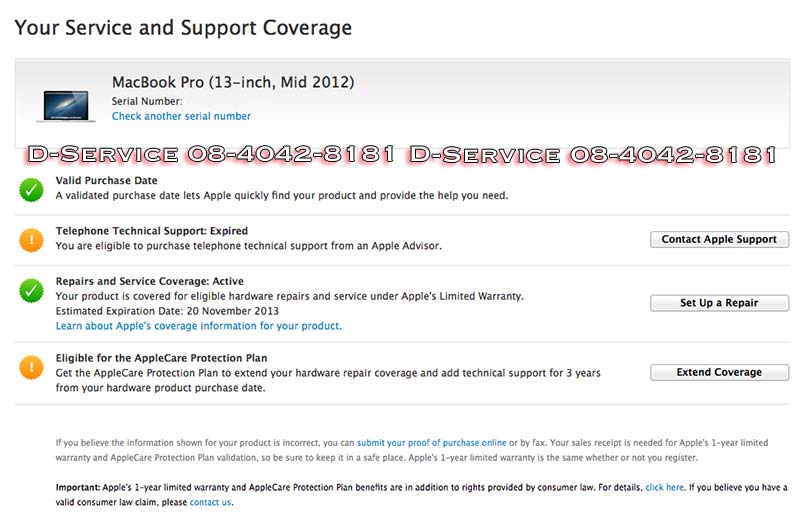
Task: Click the Your Service and Support Coverage heading
Action: click(183, 27)
